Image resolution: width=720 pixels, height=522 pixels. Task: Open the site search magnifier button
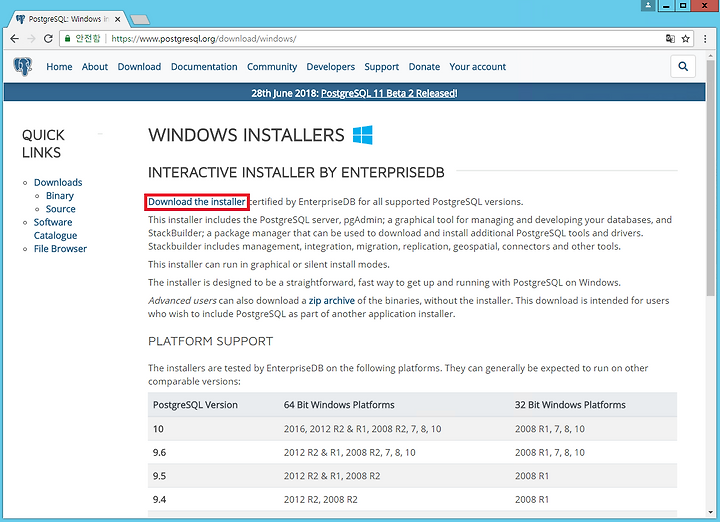pos(683,67)
